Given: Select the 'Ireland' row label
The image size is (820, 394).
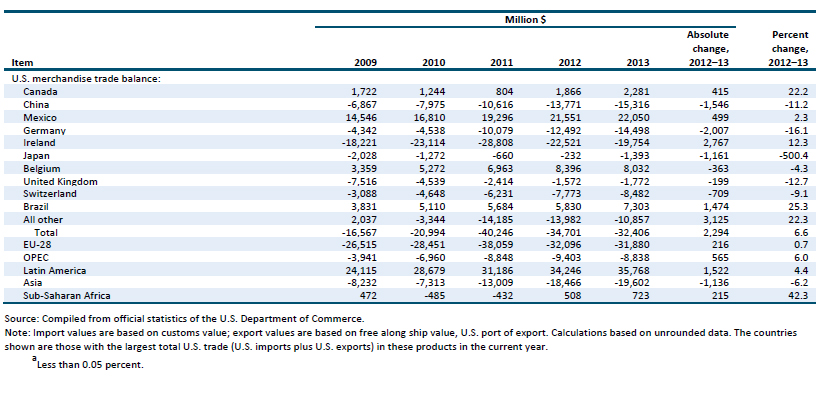Looking at the screenshot, I should [x=39, y=143].
